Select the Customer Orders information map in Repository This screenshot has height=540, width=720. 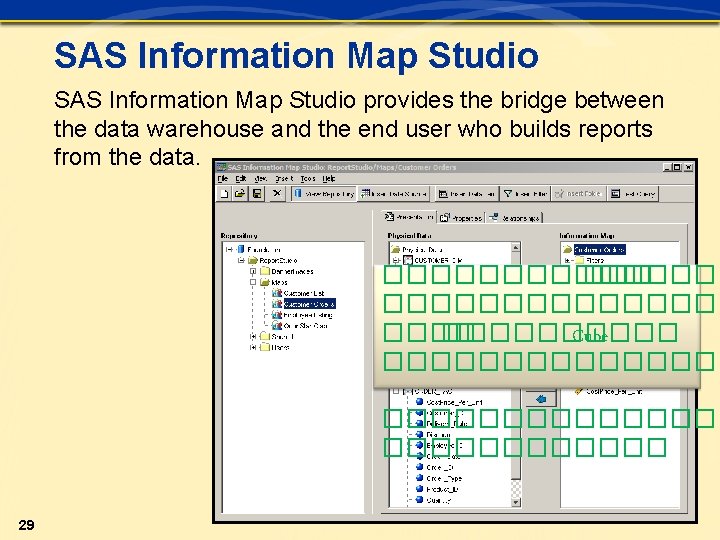click(309, 304)
